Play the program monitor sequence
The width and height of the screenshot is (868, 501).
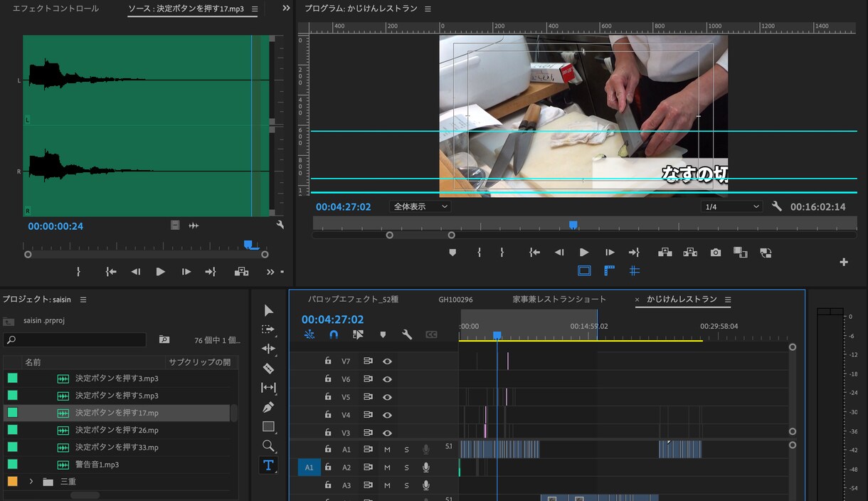584,253
